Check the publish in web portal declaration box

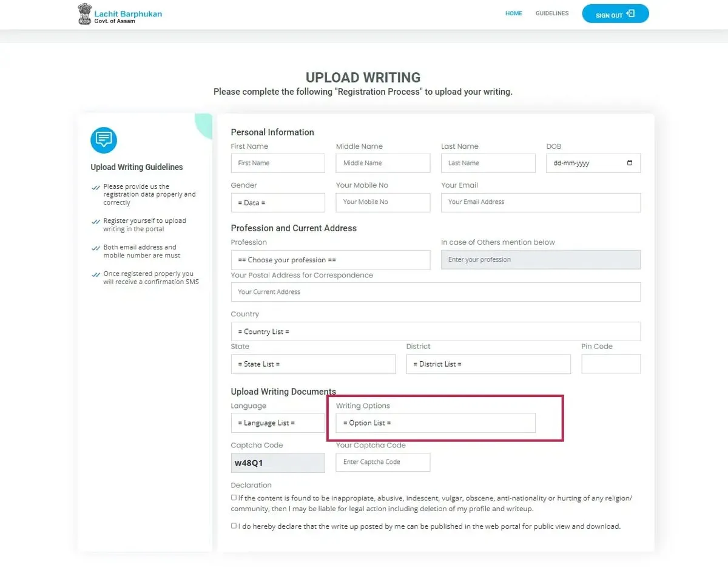coord(234,526)
